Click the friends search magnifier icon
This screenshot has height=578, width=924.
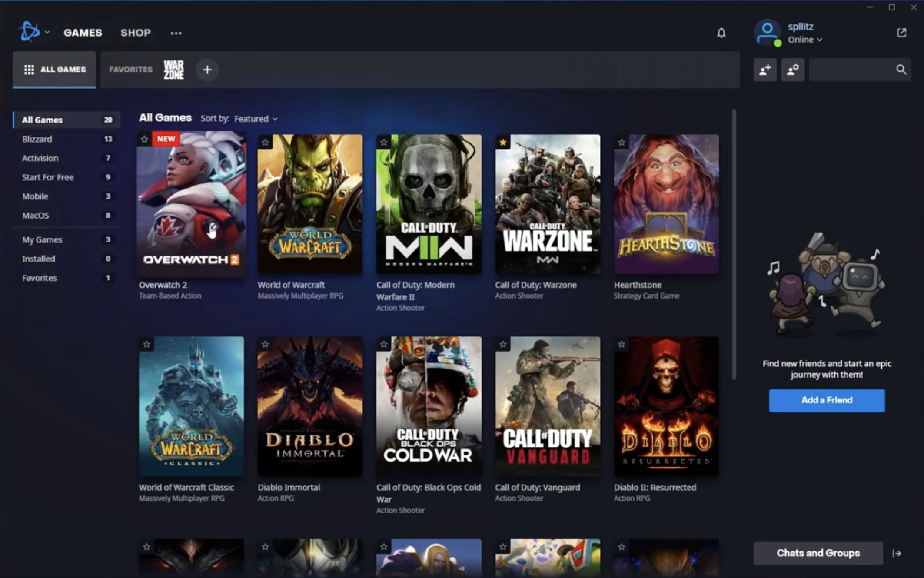901,70
